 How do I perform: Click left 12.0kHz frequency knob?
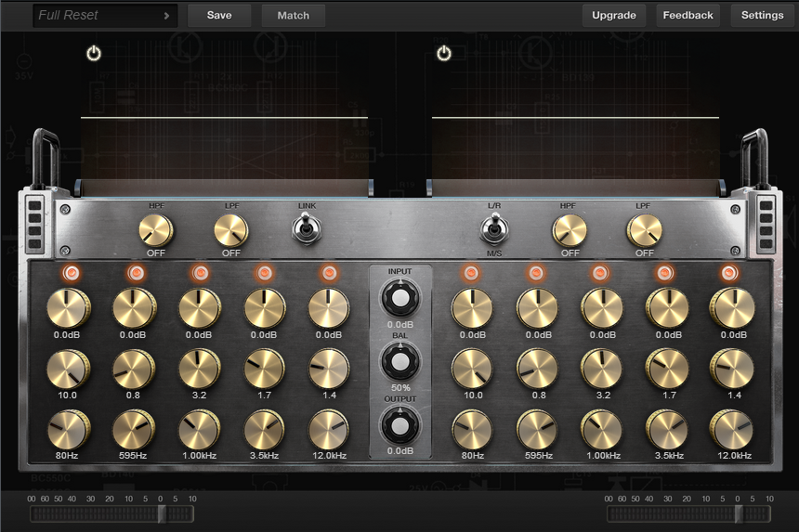point(329,430)
